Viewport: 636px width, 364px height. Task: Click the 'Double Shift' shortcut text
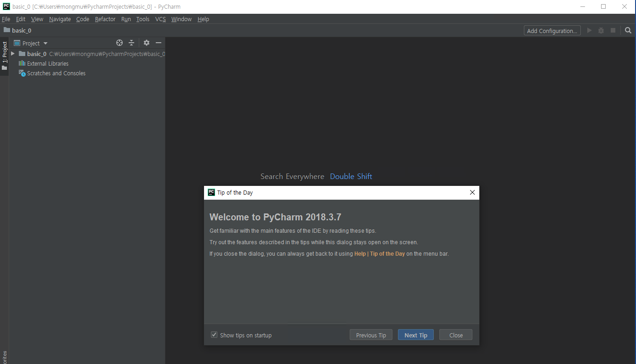tap(351, 177)
